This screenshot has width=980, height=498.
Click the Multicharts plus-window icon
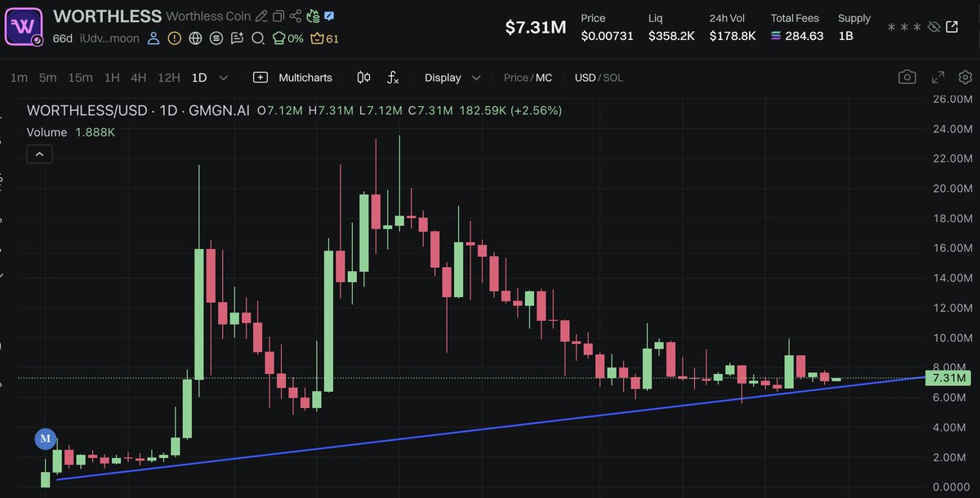point(261,78)
